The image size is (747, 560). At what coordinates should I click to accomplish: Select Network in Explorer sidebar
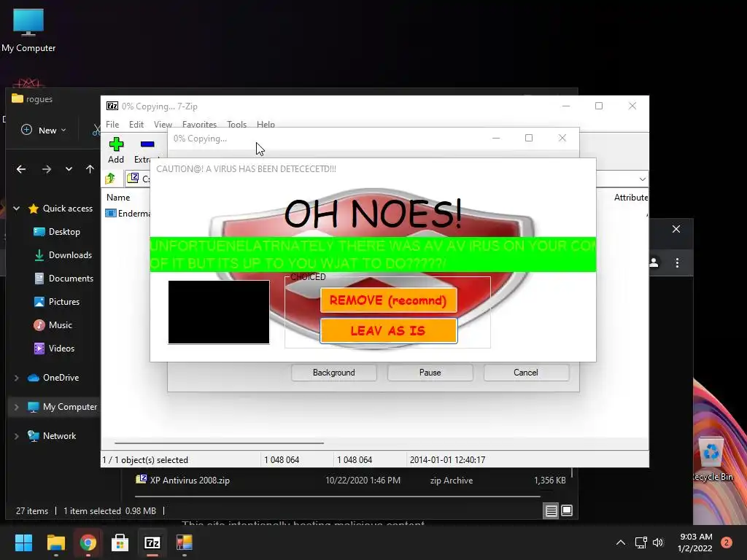pyautogui.click(x=52, y=436)
